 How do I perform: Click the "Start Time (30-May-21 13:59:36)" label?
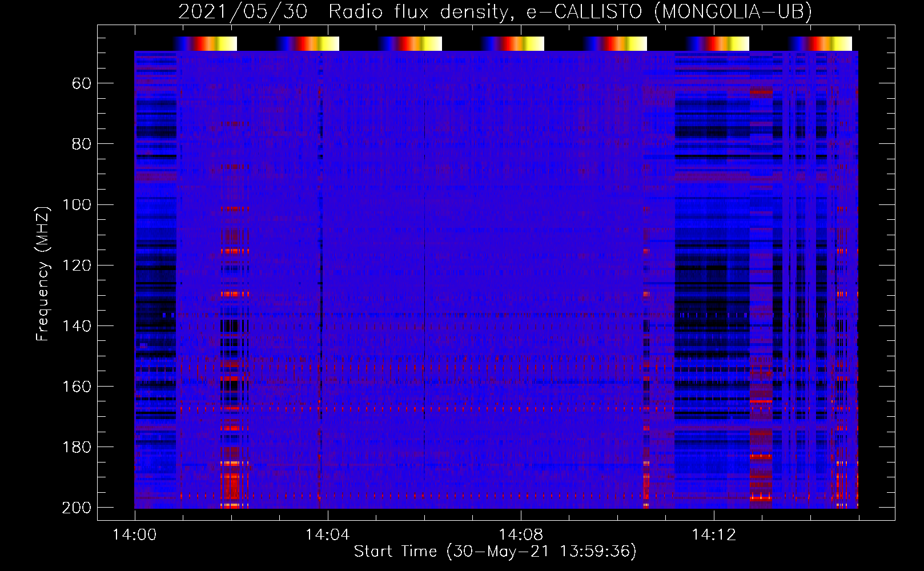click(495, 552)
